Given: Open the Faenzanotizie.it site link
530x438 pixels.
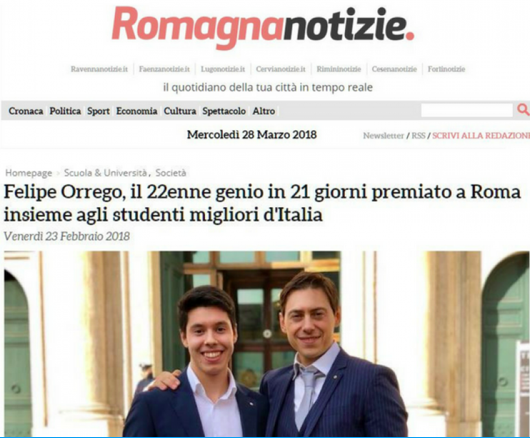Looking at the screenshot, I should pyautogui.click(x=164, y=69).
